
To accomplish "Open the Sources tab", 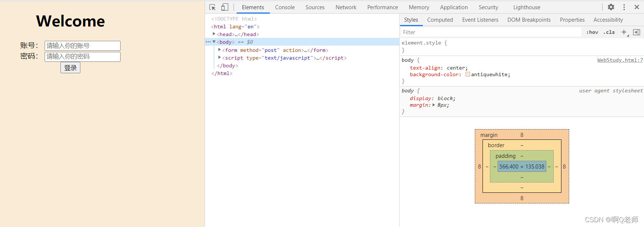I will point(315,7).
